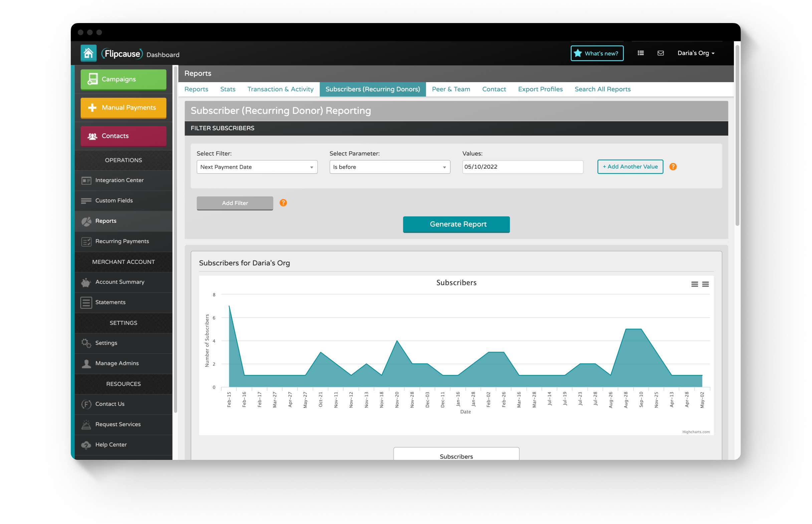Open messages via the envelope icon
This screenshot has height=524, width=812.
[660, 53]
